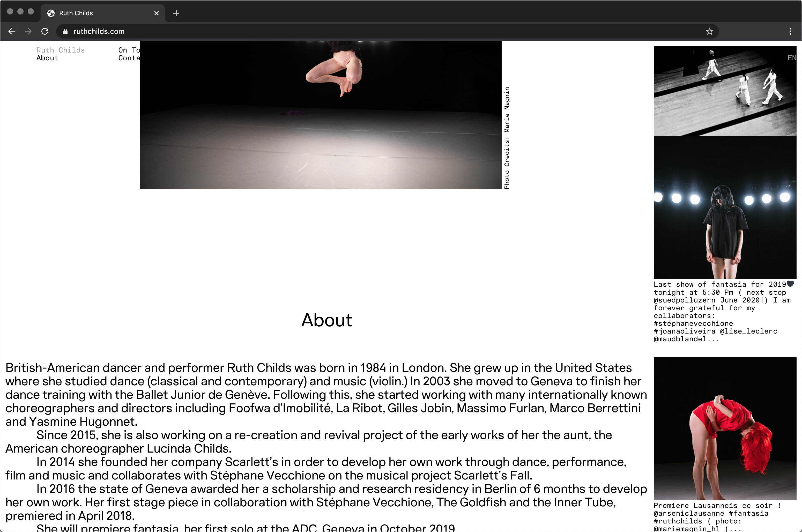802x532 pixels.
Task: Bookmark this page with the star icon
Action: point(709,32)
